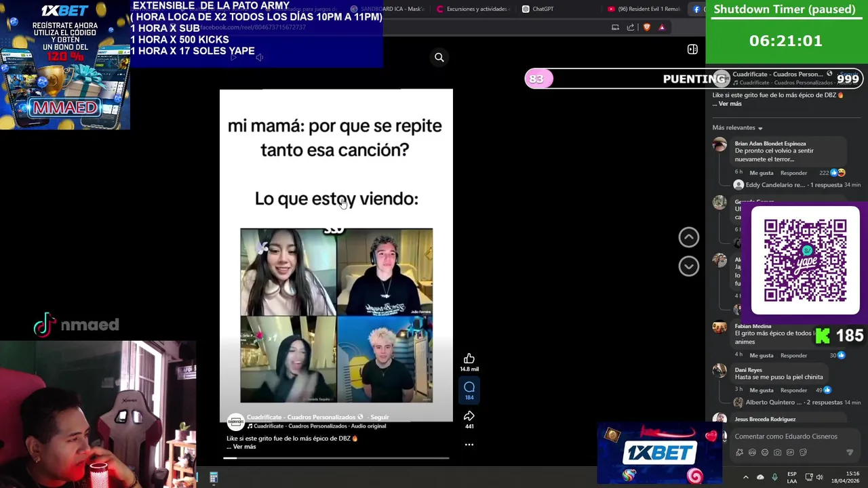Click Me gusta on Dani Reyes' comment
Image resolution: width=868 pixels, height=488 pixels.
coord(761,390)
